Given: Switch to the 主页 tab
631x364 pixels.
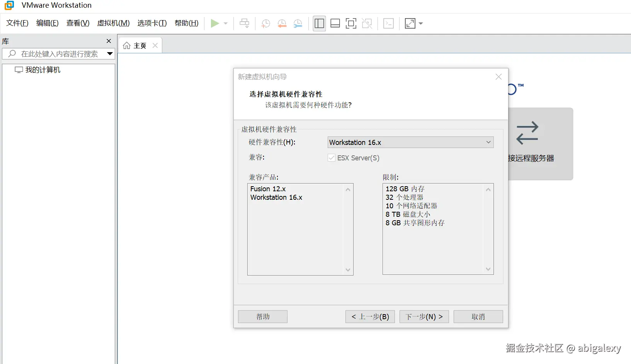Looking at the screenshot, I should pos(138,45).
